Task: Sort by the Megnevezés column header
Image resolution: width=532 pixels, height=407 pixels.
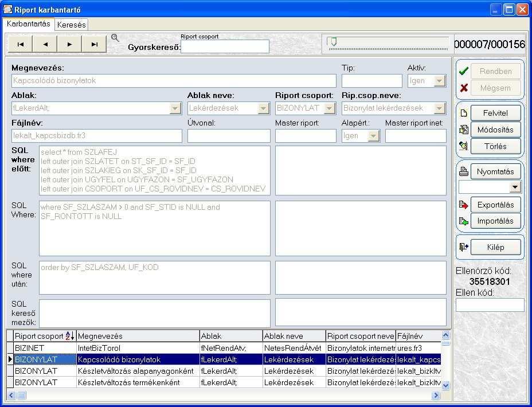Action: point(138,336)
